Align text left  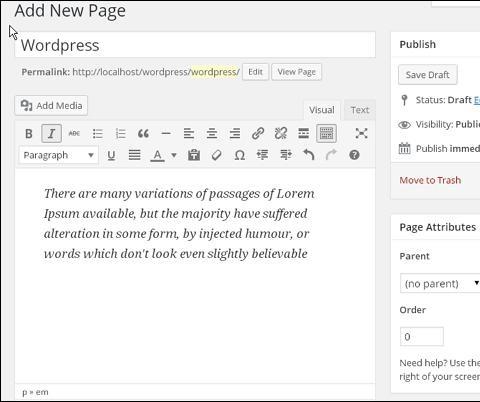189,134
